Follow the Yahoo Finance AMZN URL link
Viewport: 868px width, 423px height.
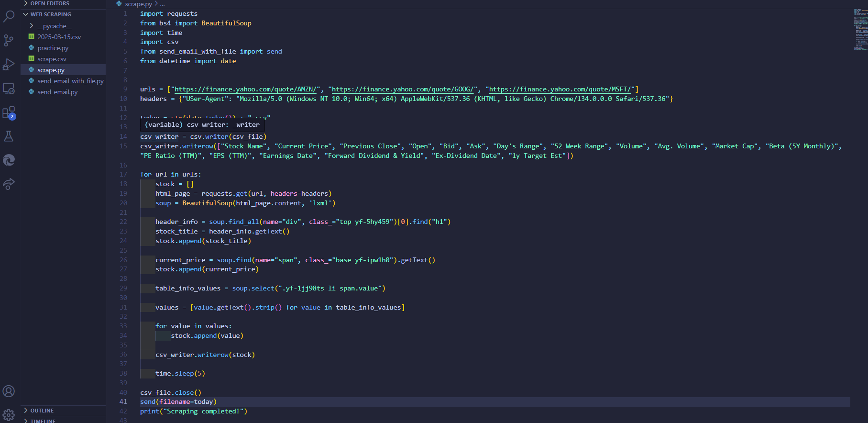(x=245, y=89)
